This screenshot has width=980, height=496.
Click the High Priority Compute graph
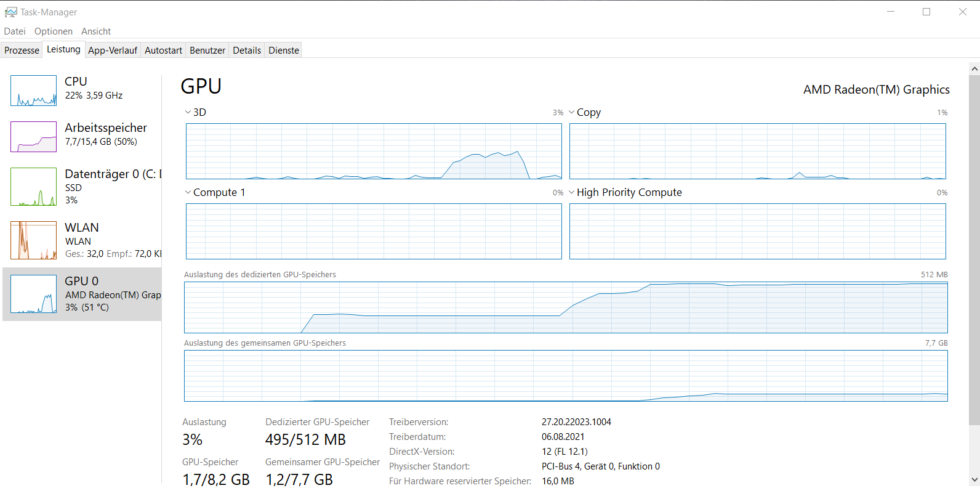(x=758, y=232)
